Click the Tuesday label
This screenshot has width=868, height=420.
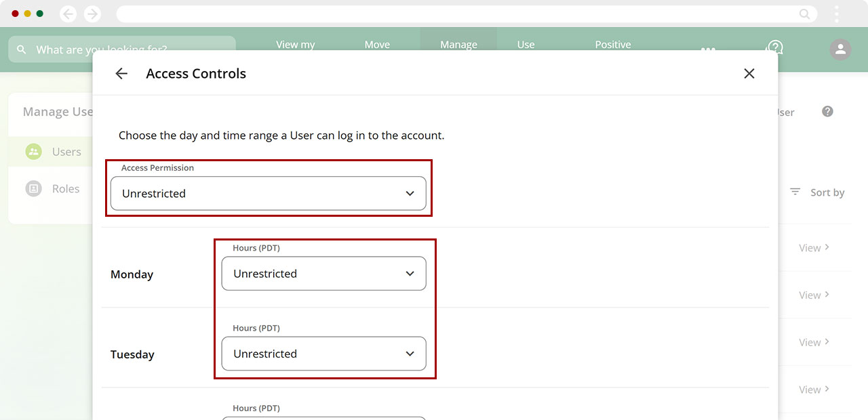coord(132,354)
